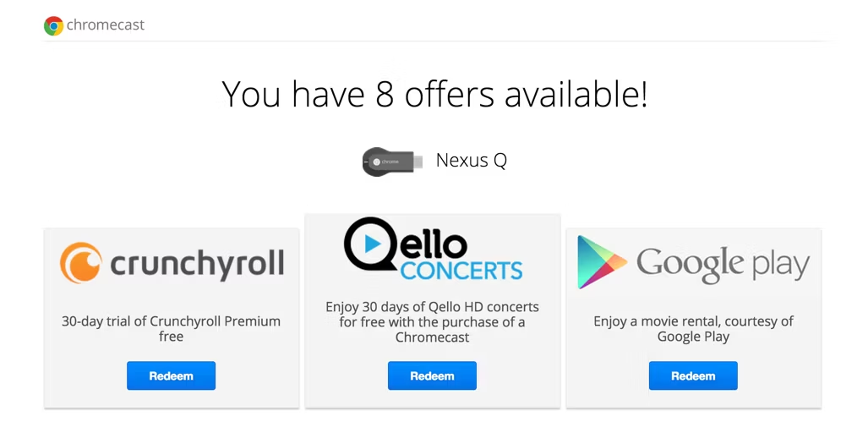The image size is (868, 422).
Task: Click the orange Crunchyroll circle icon
Action: tap(81, 262)
